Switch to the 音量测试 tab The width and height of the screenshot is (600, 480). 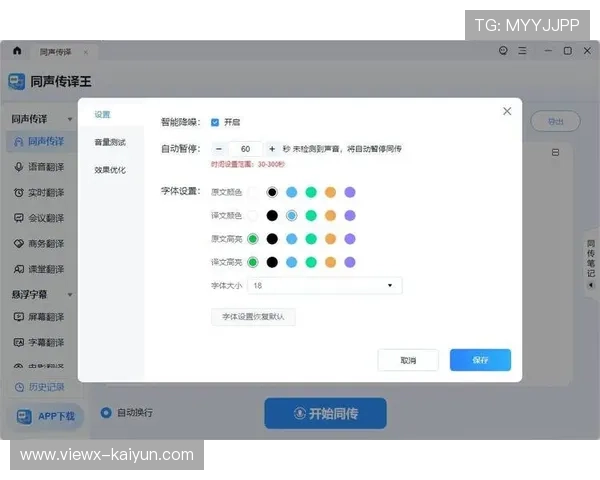(110, 142)
